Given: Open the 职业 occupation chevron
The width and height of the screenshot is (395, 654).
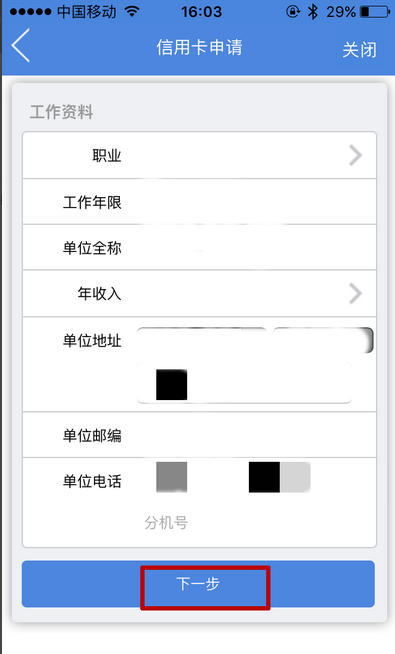Looking at the screenshot, I should tap(355, 155).
